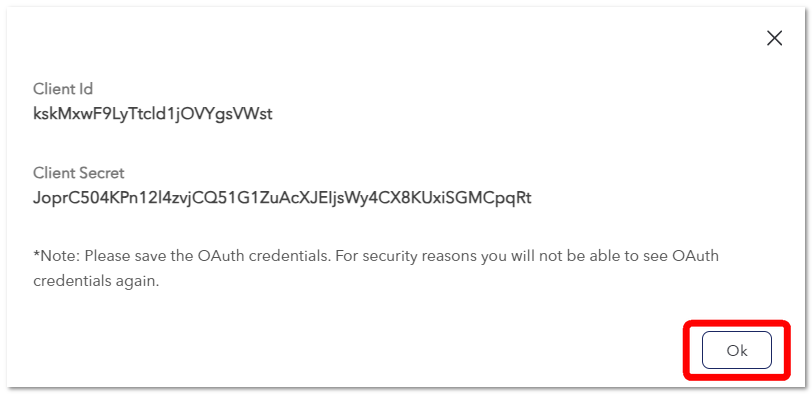Image resolution: width=812 pixels, height=394 pixels.
Task: Close the dialog with the X icon
Action: coord(774,38)
